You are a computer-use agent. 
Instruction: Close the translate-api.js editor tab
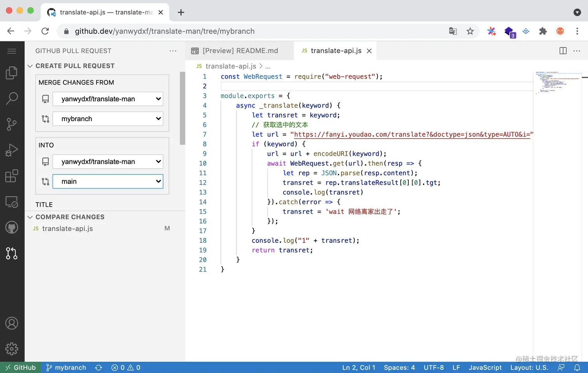[369, 51]
